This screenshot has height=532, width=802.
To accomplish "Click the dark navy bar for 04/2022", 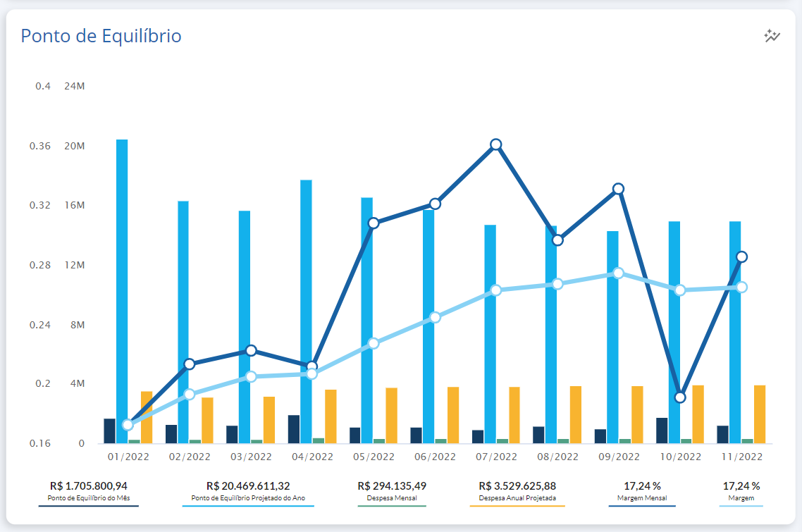I will coord(294,429).
